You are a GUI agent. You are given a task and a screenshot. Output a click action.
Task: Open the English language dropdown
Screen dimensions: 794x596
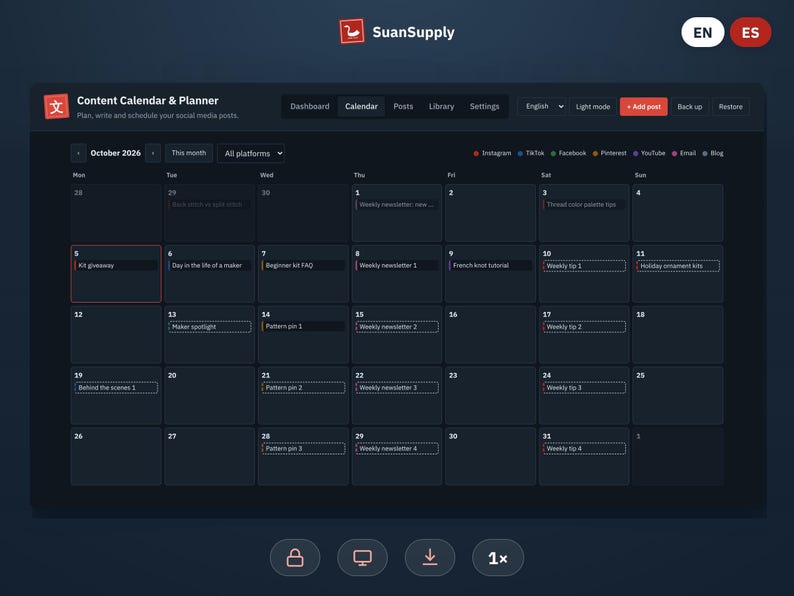point(544,106)
